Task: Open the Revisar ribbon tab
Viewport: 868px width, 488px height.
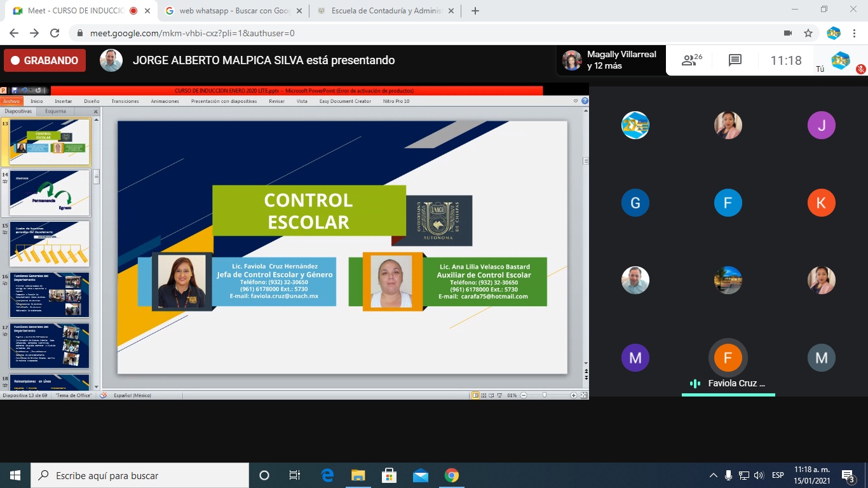Action: click(x=276, y=101)
